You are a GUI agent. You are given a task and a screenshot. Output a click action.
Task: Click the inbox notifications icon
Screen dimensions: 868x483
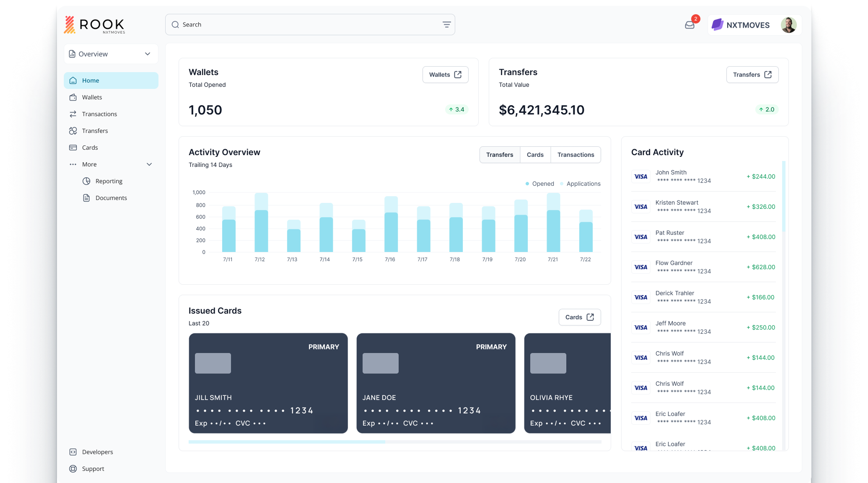tap(689, 25)
